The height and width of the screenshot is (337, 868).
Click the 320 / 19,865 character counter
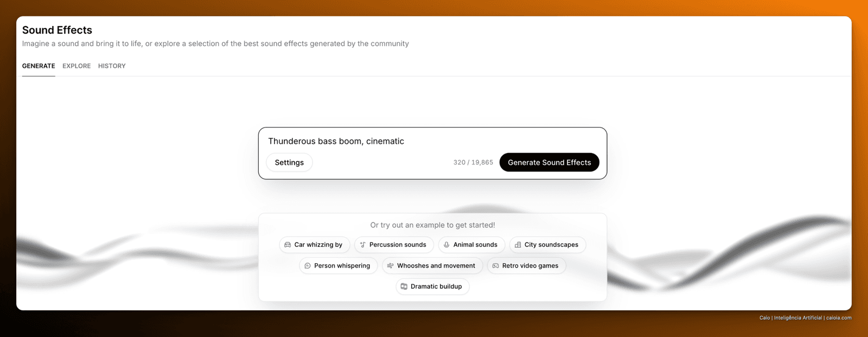point(473,162)
